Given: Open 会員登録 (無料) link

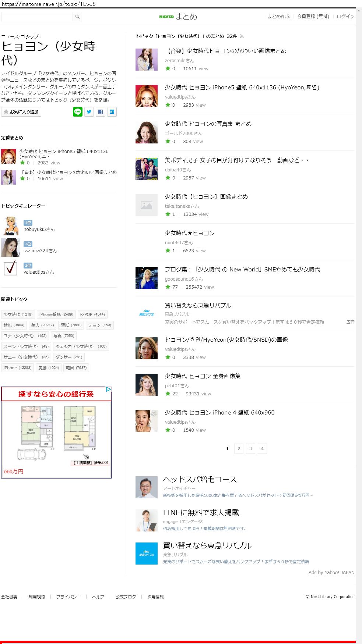Looking at the screenshot, I should [313, 17].
